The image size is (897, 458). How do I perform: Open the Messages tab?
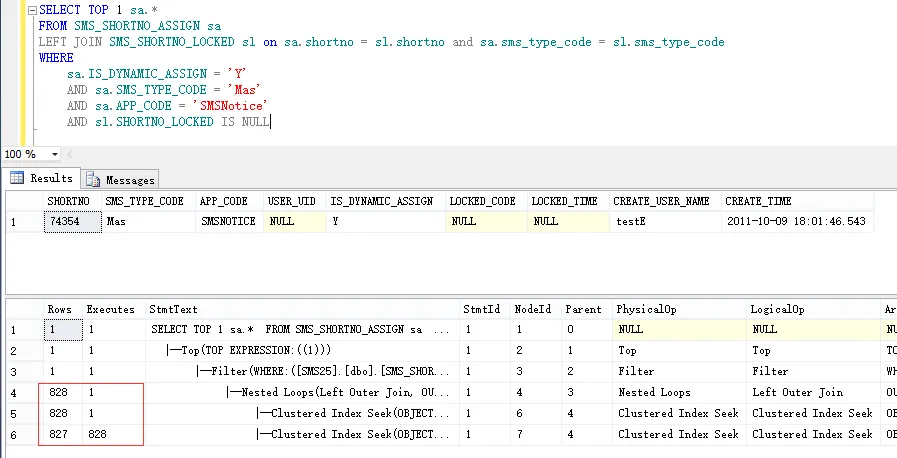click(121, 179)
